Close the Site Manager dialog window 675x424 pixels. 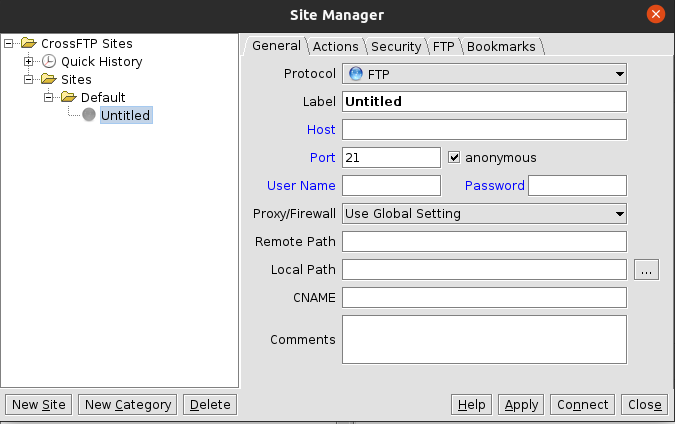pos(656,14)
